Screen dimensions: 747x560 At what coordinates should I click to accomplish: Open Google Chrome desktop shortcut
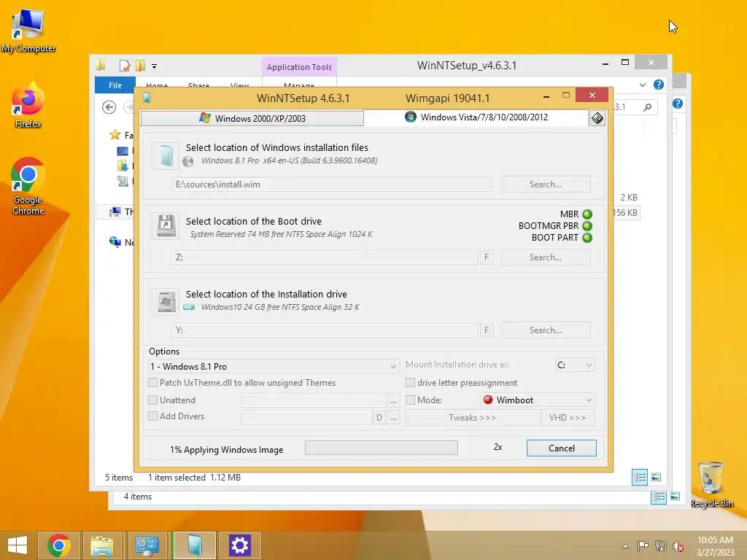(28, 186)
